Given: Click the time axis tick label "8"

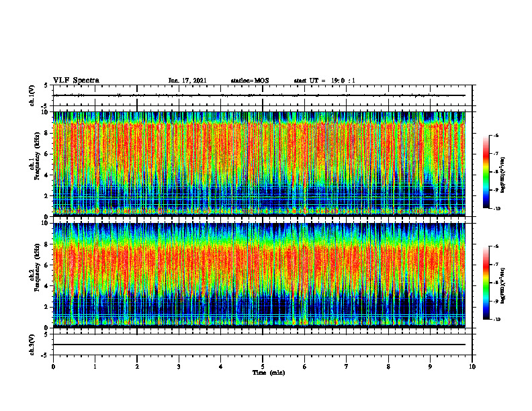Looking at the screenshot, I should pyautogui.click(x=388, y=367).
